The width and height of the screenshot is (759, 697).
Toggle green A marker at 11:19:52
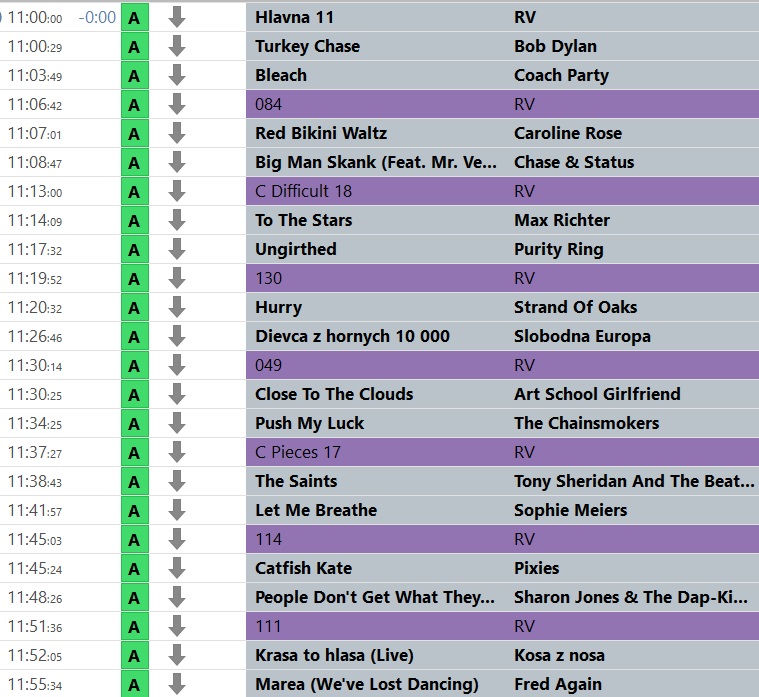(135, 279)
